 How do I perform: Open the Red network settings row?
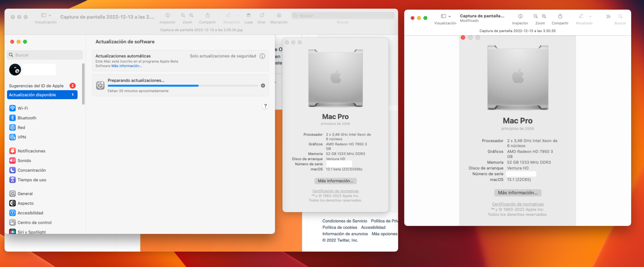pyautogui.click(x=42, y=128)
